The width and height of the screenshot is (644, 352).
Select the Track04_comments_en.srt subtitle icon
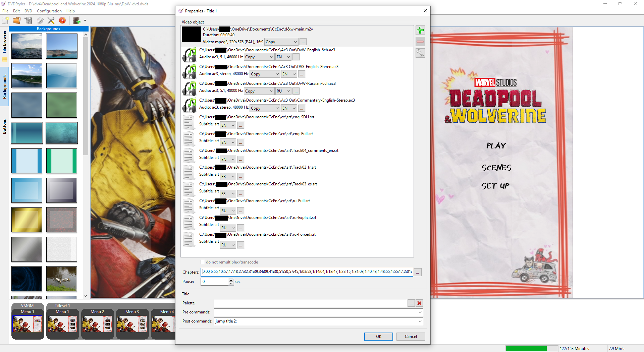pyautogui.click(x=189, y=156)
